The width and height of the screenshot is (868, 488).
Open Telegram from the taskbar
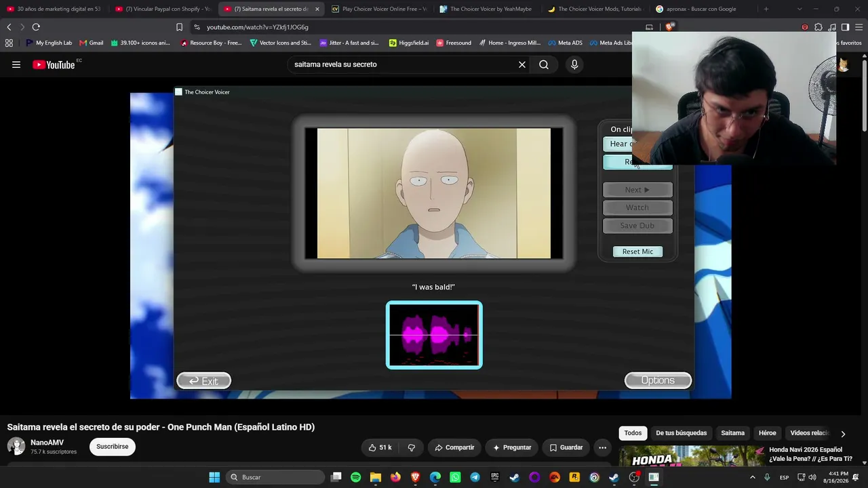[475, 477]
